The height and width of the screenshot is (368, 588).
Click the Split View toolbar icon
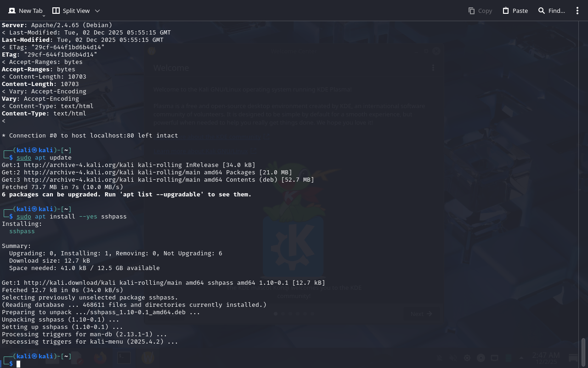pyautogui.click(x=56, y=11)
